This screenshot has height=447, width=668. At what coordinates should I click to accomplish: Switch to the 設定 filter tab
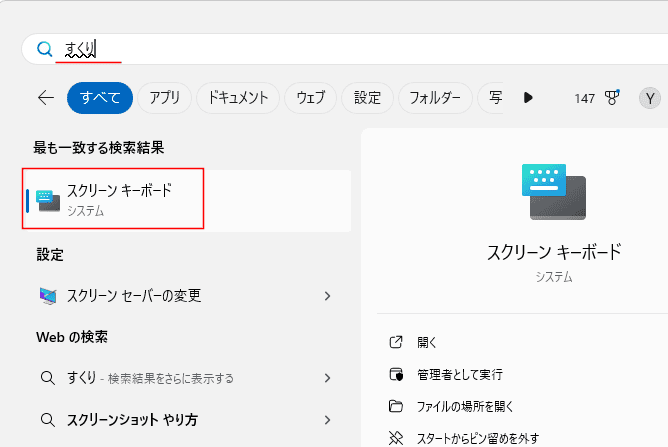tap(367, 98)
